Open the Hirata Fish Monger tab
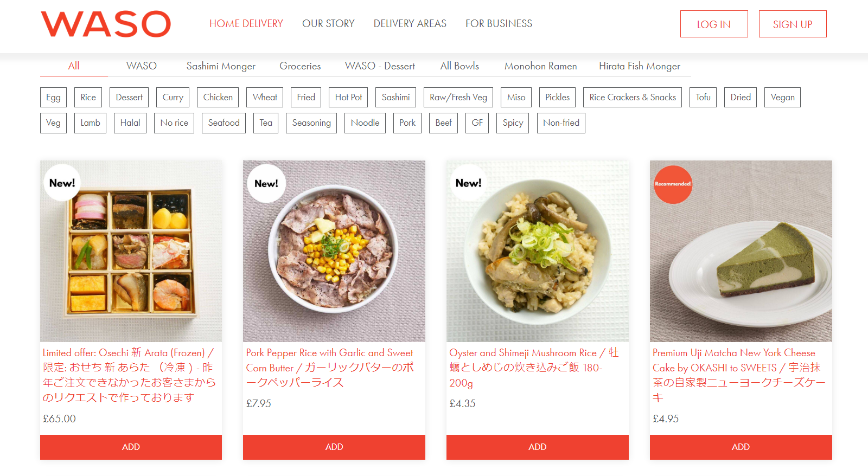 [640, 66]
